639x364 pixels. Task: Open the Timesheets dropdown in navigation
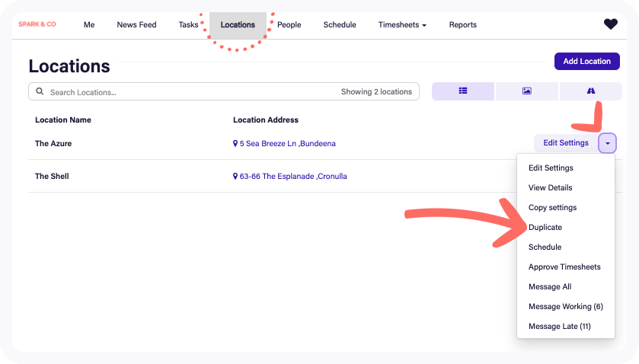[x=402, y=25]
